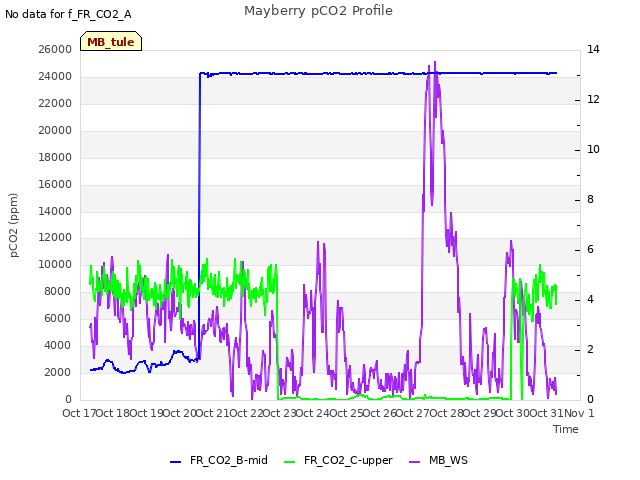Click the Mayberry pCO2 Profile title
Screen dimensions: 640x480
point(318,11)
